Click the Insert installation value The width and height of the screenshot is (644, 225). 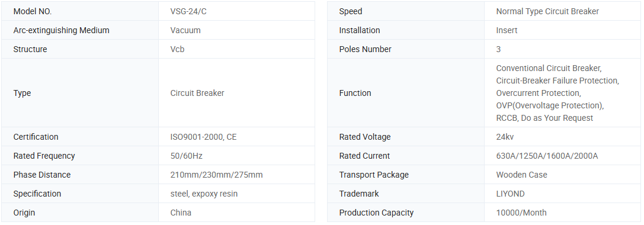(507, 30)
